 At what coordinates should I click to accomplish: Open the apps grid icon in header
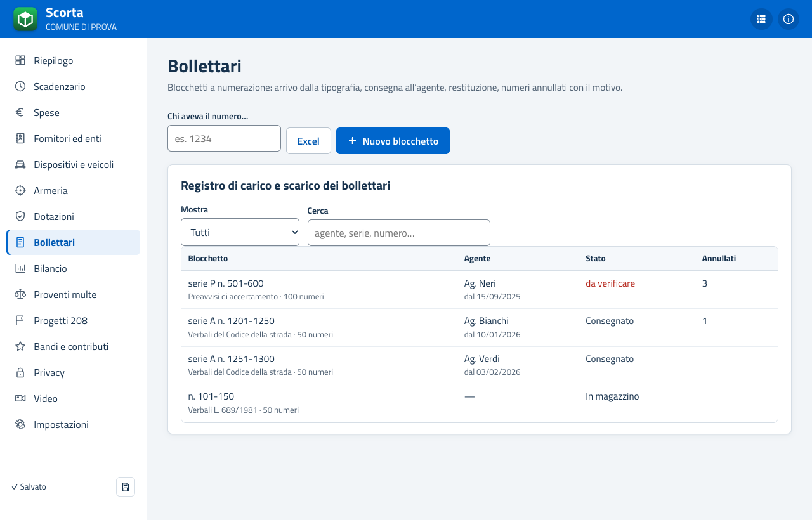(x=761, y=19)
